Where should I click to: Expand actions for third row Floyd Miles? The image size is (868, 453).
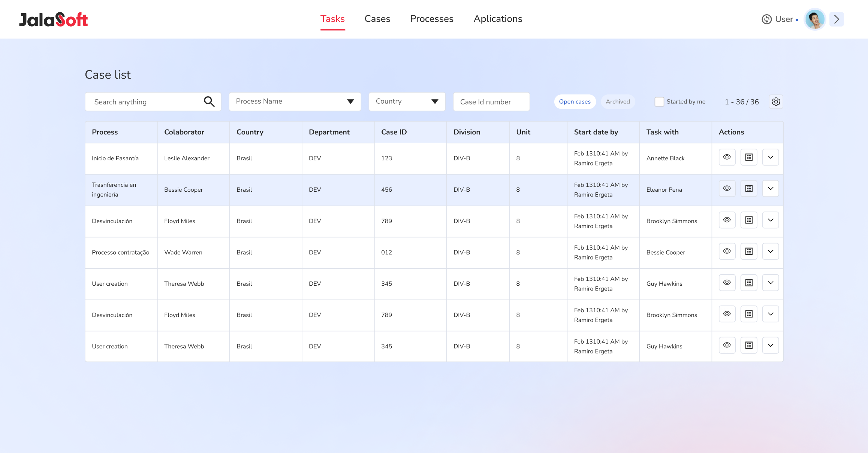coord(771,220)
